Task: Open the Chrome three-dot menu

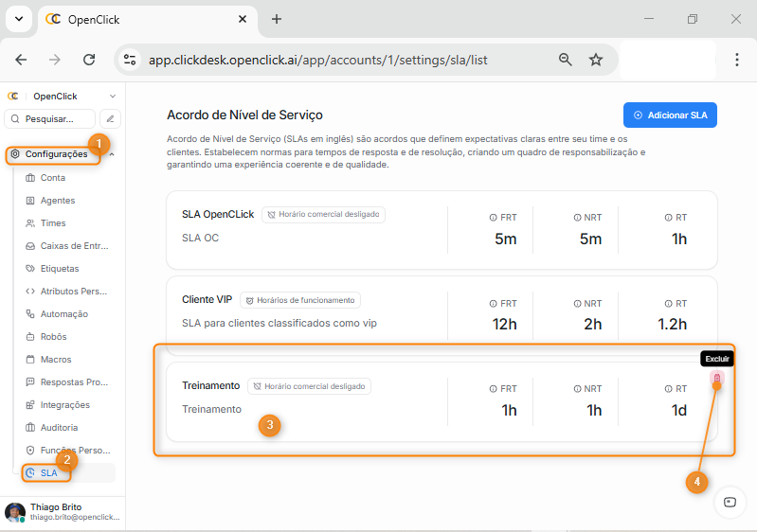Action: [x=737, y=60]
